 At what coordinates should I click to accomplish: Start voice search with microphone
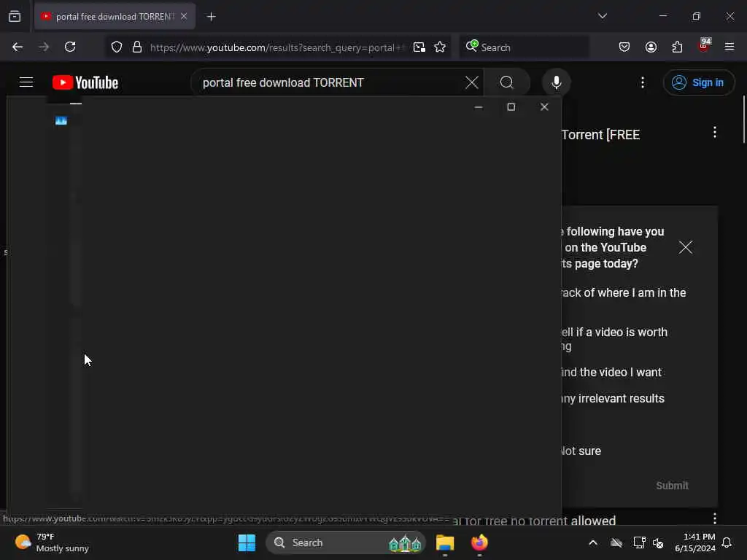(556, 82)
